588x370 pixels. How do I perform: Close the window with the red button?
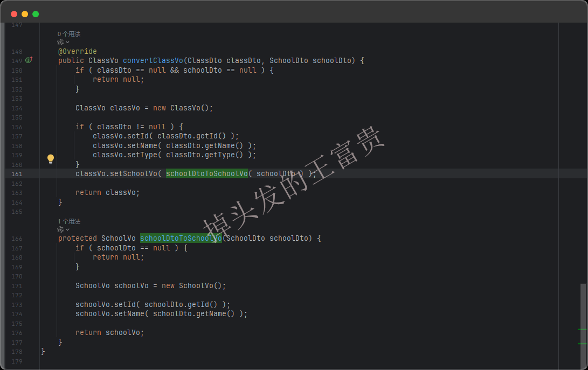[x=14, y=14]
